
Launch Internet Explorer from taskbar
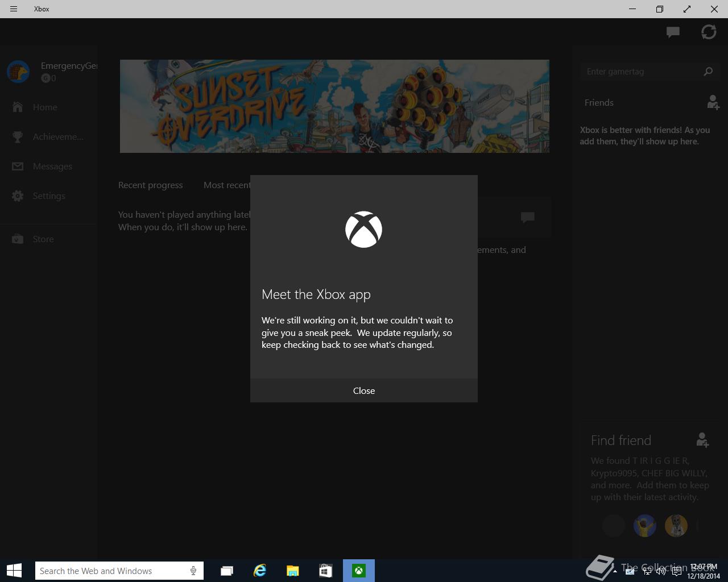coord(260,571)
